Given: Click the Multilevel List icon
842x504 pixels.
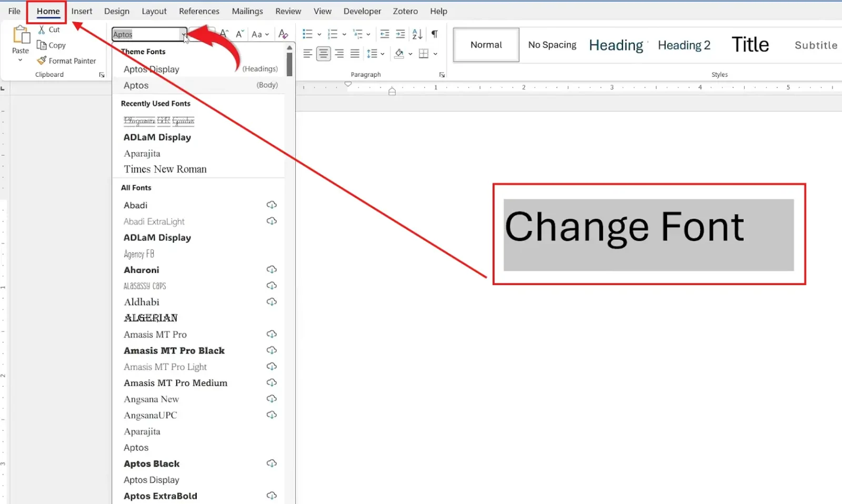Looking at the screenshot, I should point(358,34).
